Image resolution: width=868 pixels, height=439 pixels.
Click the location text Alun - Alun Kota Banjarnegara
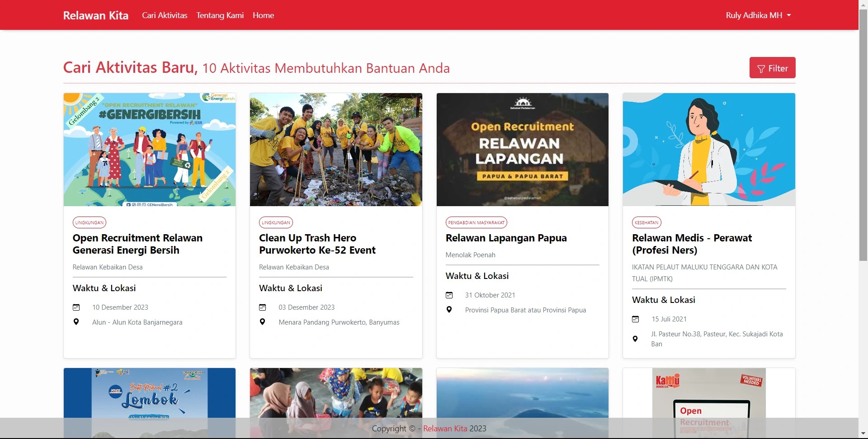137,322
